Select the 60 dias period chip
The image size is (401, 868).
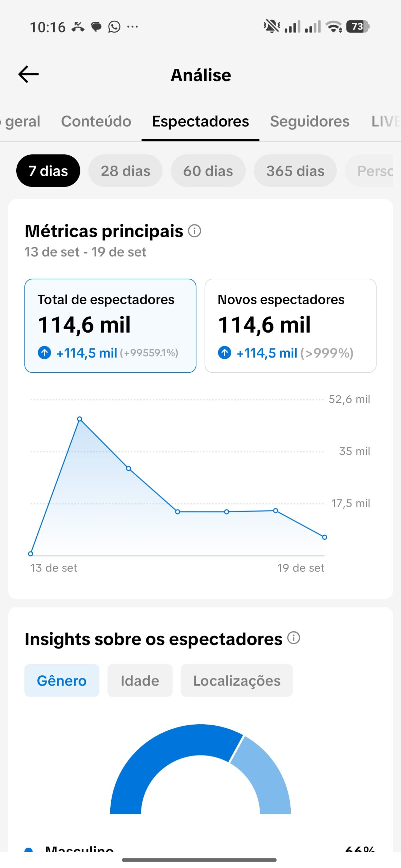208,171
